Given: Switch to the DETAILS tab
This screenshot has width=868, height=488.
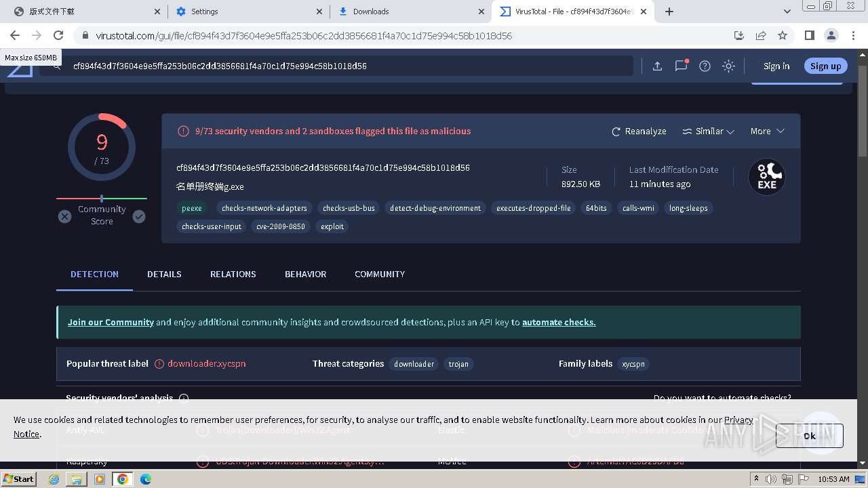Looking at the screenshot, I should (164, 274).
